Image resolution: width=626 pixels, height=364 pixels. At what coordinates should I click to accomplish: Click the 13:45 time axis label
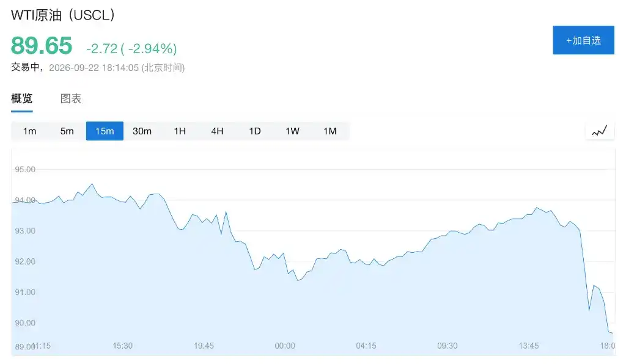(x=529, y=346)
